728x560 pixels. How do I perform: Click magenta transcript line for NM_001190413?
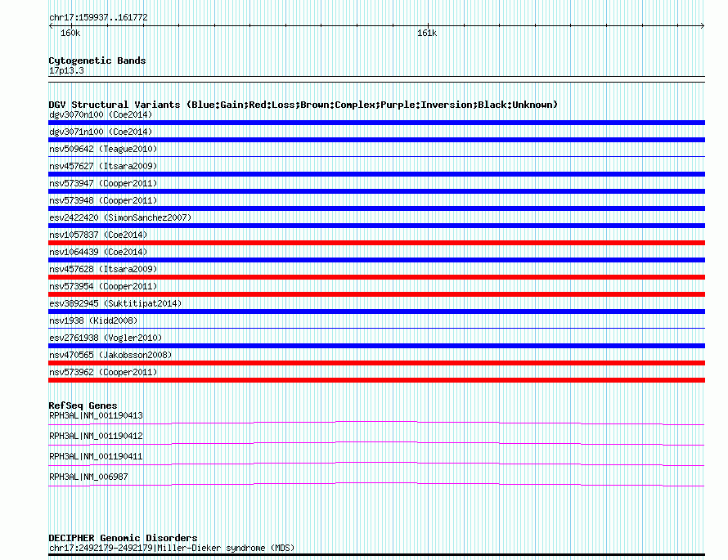click(x=376, y=422)
